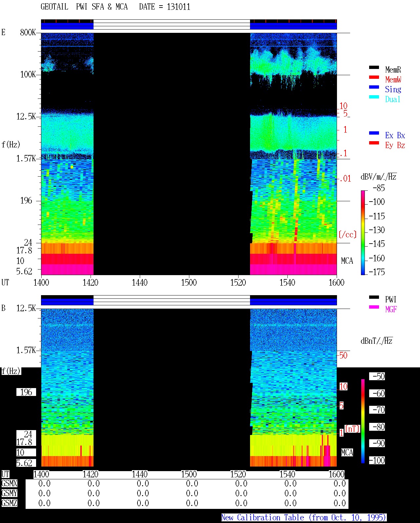Click the GSMY row label
The height and width of the screenshot is (523, 420).
[x=9, y=493]
